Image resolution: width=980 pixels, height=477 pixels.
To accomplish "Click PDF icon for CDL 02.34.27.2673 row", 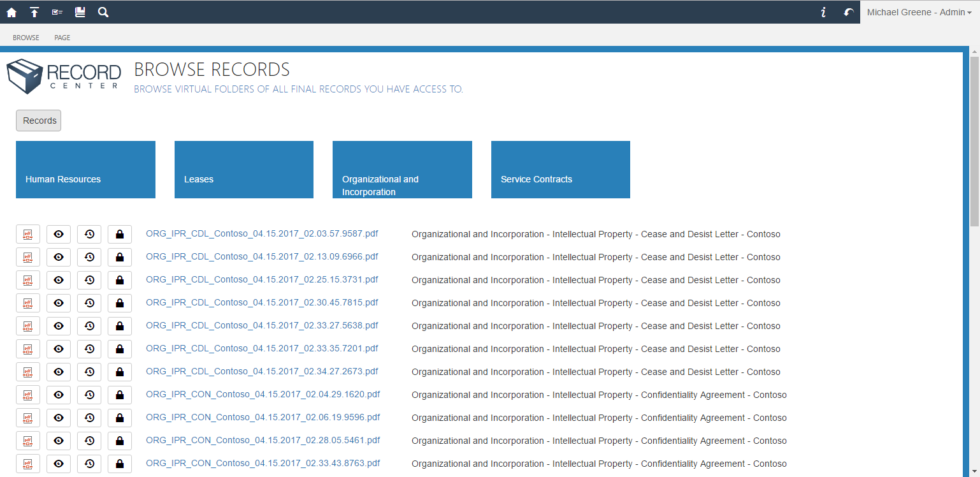I will click(x=28, y=372).
